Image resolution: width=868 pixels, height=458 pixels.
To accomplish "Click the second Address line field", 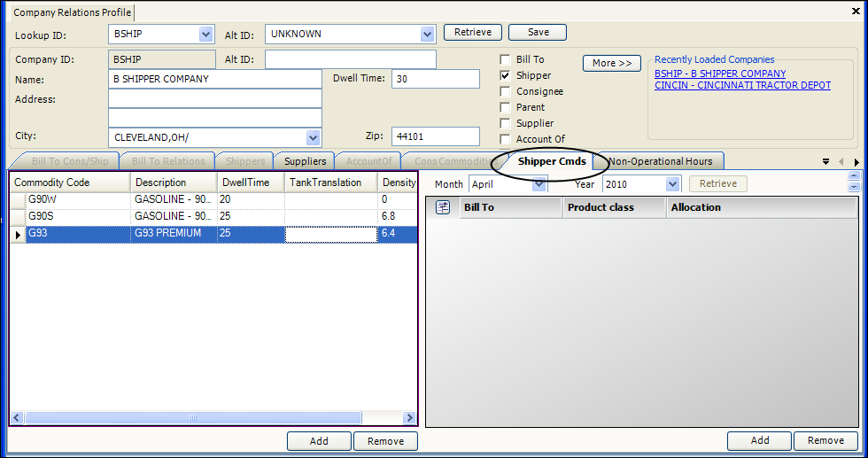I will click(x=214, y=118).
